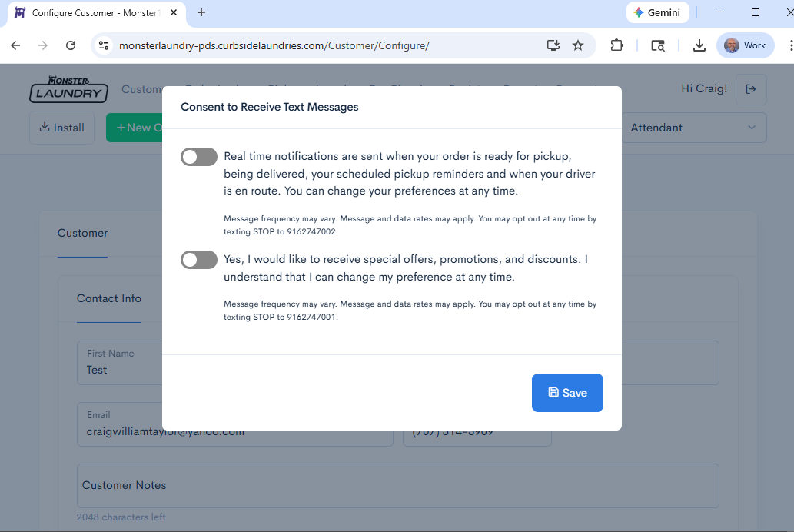Image resolution: width=794 pixels, height=532 pixels.
Task: Open a new browser tab
Action: (x=201, y=12)
